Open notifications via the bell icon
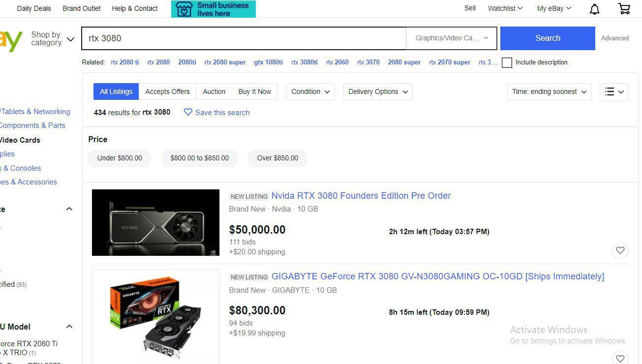The width and height of the screenshot is (642, 364). (594, 9)
